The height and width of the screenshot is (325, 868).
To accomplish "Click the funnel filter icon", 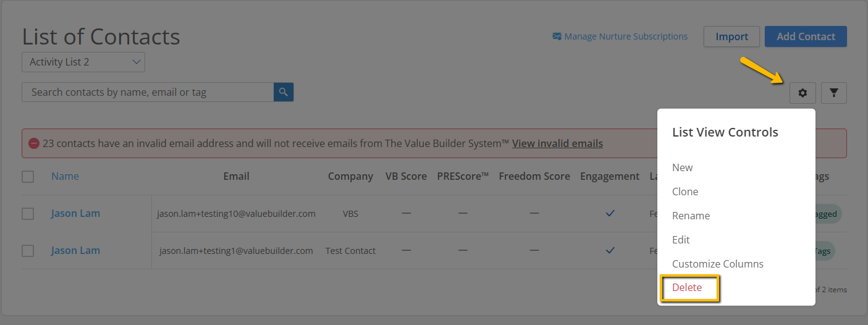I will 834,93.
